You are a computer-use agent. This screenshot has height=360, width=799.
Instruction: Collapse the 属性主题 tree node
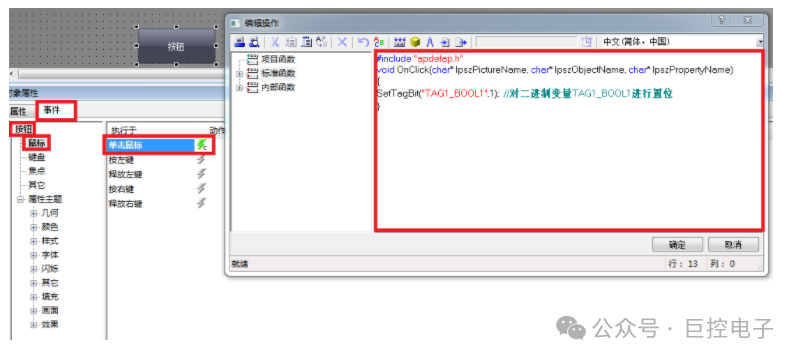click(x=21, y=199)
